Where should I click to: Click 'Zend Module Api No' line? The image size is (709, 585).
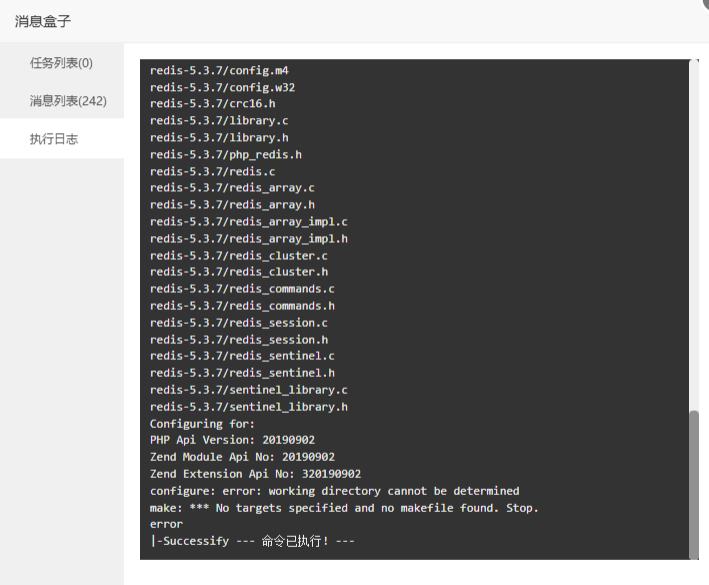click(x=242, y=457)
